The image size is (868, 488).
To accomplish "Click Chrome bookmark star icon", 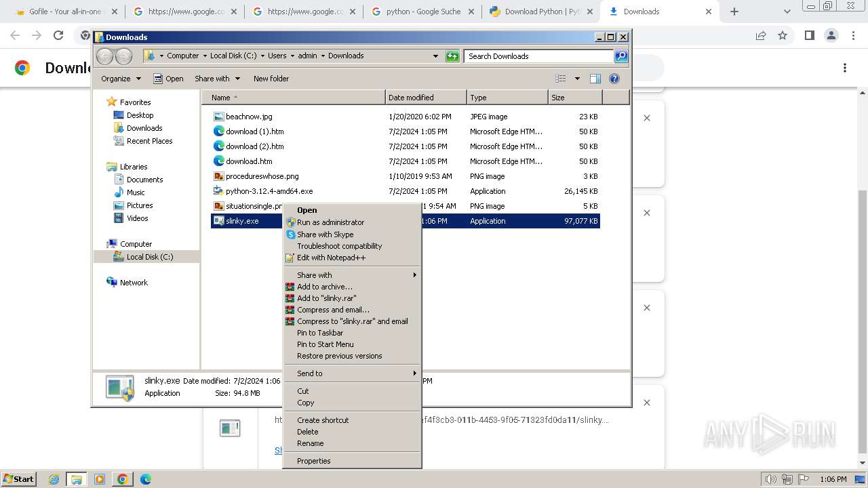I will pos(783,35).
